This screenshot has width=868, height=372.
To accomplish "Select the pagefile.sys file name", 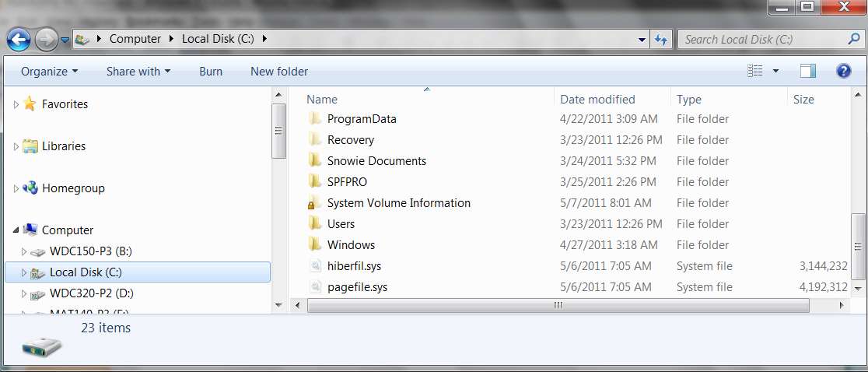I will click(x=357, y=286).
